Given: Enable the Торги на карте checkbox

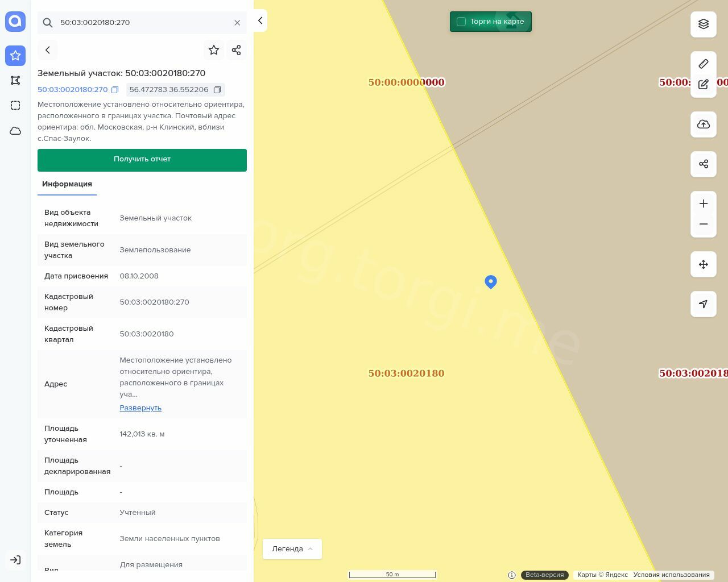Looking at the screenshot, I should coord(461,22).
